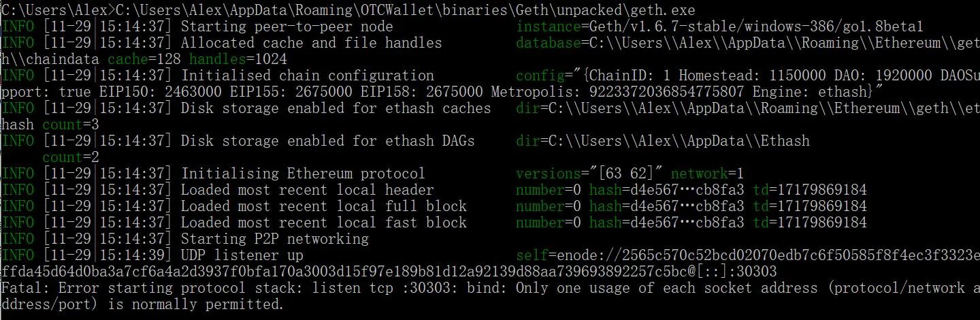Click "Disk storage enabled for ethash DAGs"
Screen dimensions: 980x320
point(327,141)
